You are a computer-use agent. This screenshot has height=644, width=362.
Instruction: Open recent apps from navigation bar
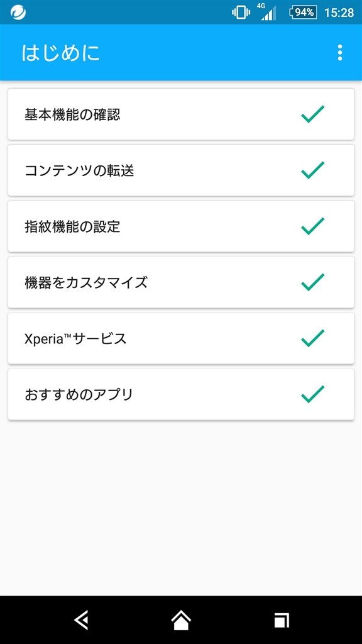(281, 619)
